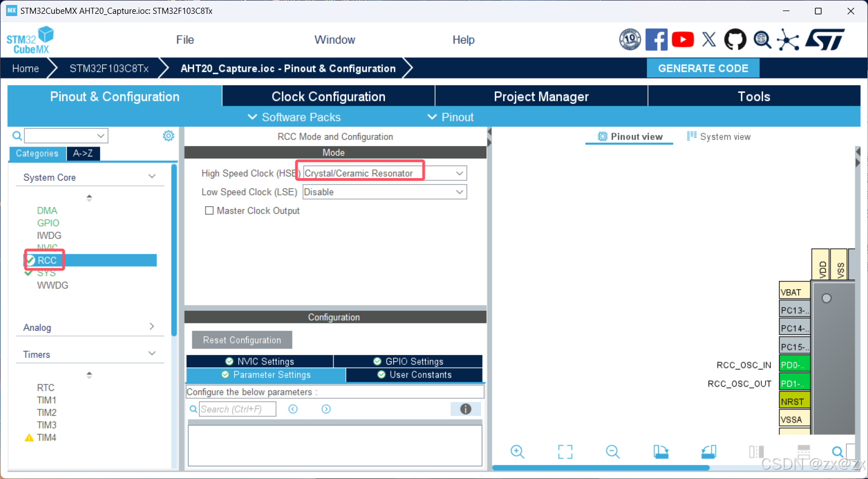Click the parameter info icon
This screenshot has height=479, width=868.
[466, 409]
